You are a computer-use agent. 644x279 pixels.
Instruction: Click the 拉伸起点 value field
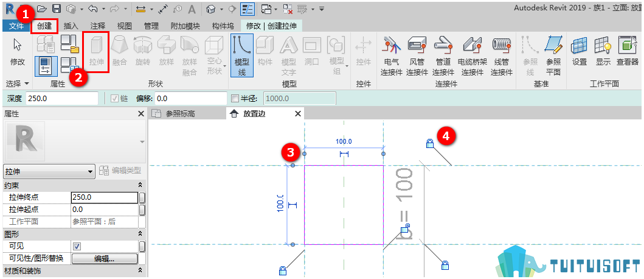[105, 210]
